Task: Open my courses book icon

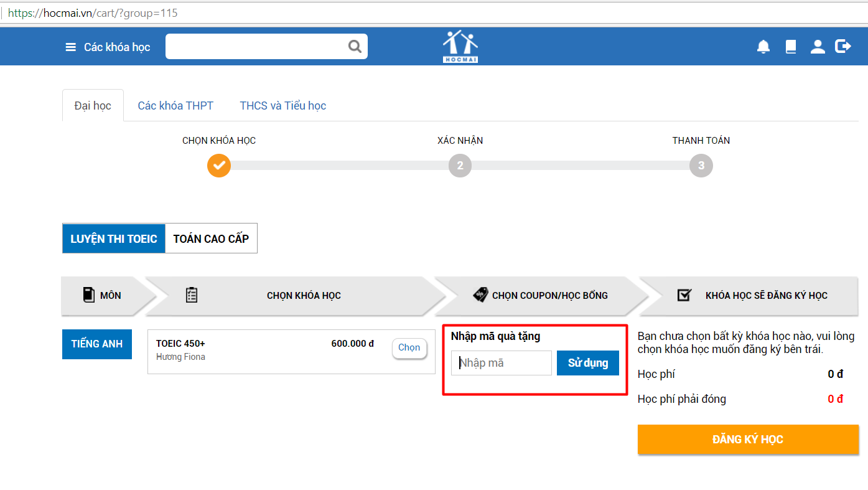Action: (x=791, y=47)
